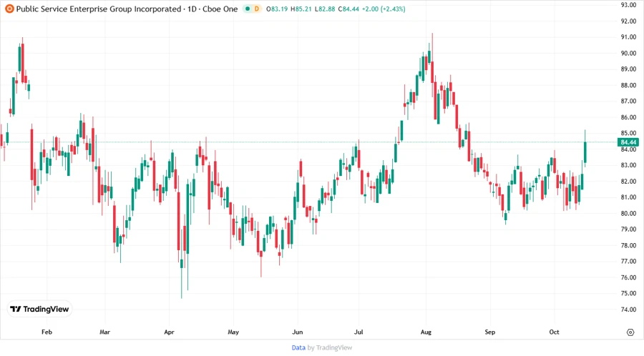Click the Apr label on time axis
This screenshot has height=356, width=644.
pos(169,332)
